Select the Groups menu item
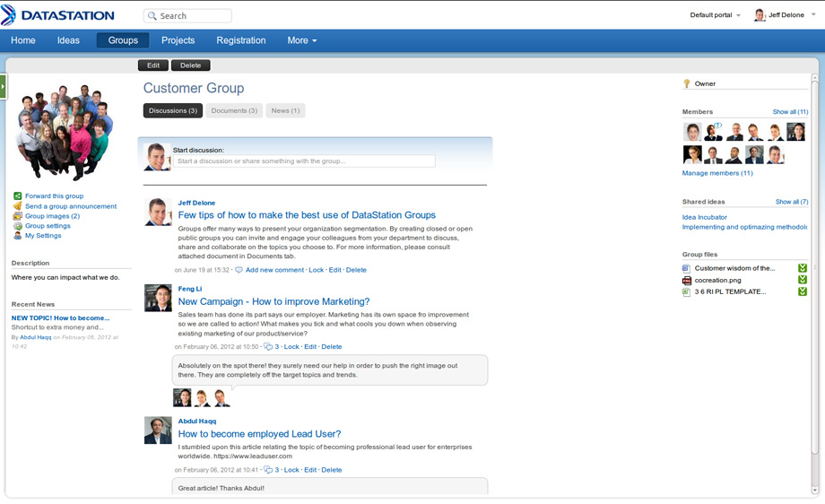 123,40
